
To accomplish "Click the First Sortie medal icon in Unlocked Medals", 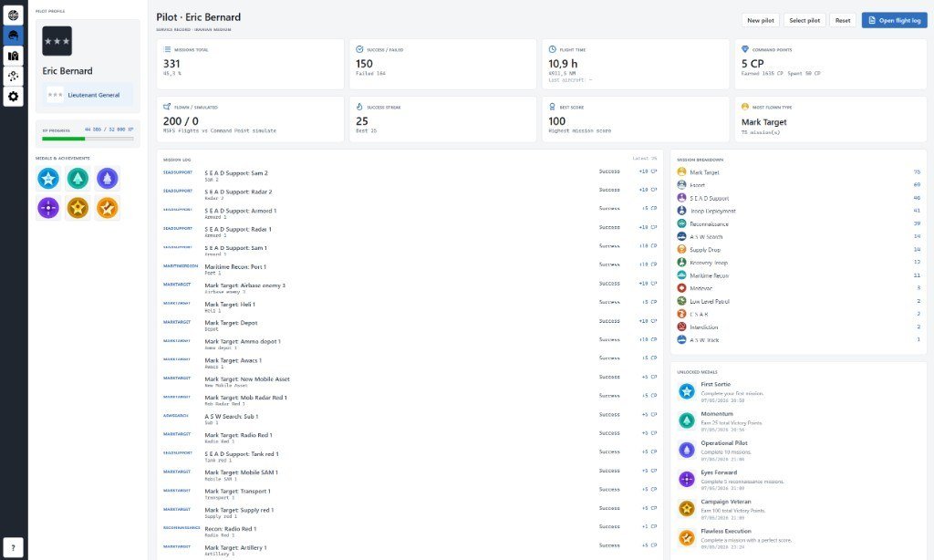I will pyautogui.click(x=687, y=391).
